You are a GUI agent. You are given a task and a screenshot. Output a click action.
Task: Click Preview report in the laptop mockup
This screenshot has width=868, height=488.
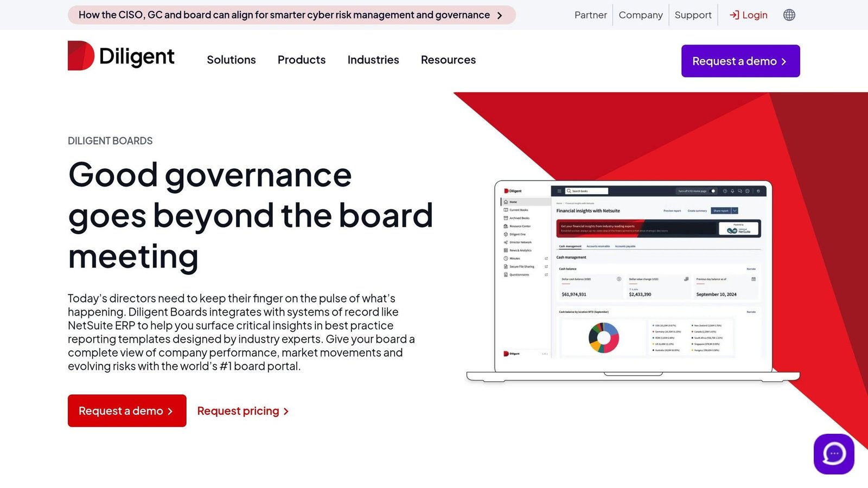click(x=672, y=210)
